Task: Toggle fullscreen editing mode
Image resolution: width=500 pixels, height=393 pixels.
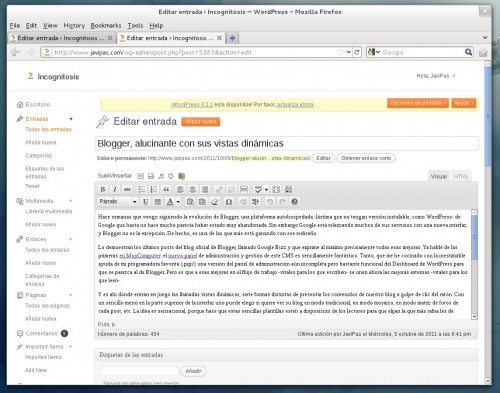Action: pos(276,189)
